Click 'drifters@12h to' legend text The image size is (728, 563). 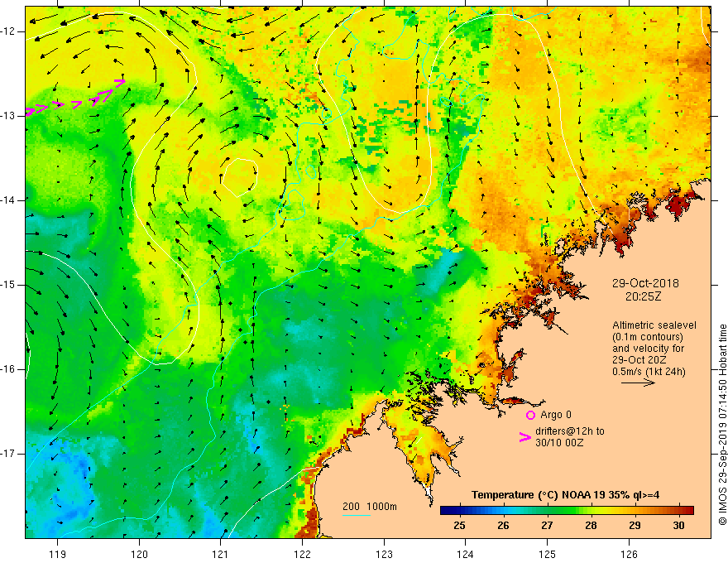570,431
